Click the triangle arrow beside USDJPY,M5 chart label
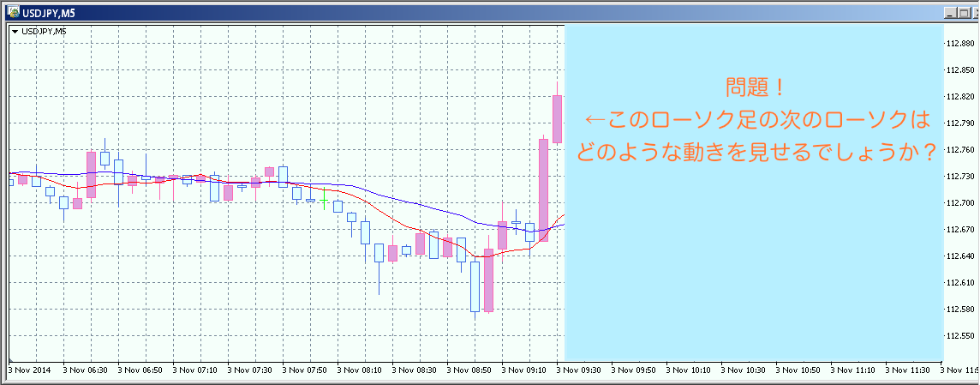 click(15, 32)
